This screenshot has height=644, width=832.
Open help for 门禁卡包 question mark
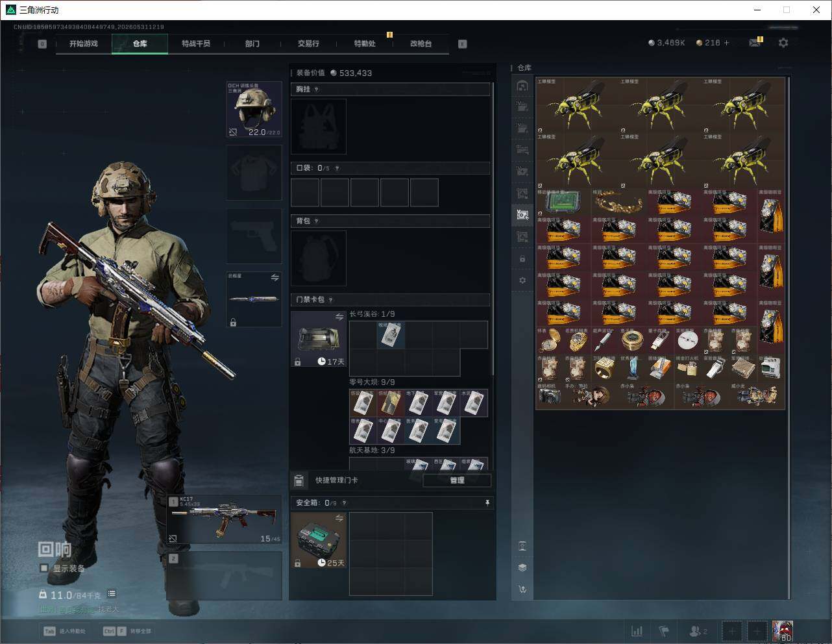tap(330, 300)
